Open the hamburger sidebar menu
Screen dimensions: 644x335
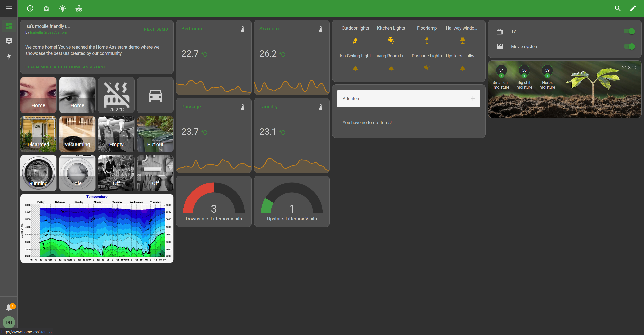tap(9, 8)
